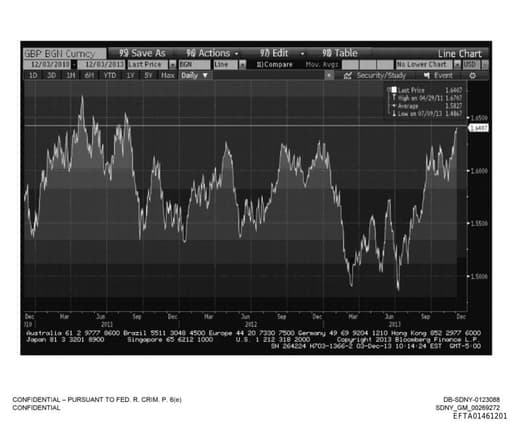Screen dimensions: 512x424
Task: Click the 2013 year label on x-axis
Action: [395, 324]
